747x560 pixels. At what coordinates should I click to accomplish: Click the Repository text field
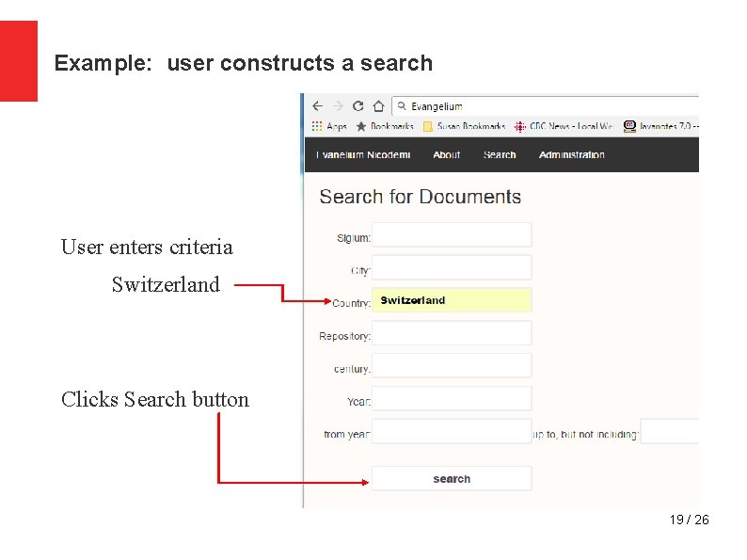tap(452, 333)
